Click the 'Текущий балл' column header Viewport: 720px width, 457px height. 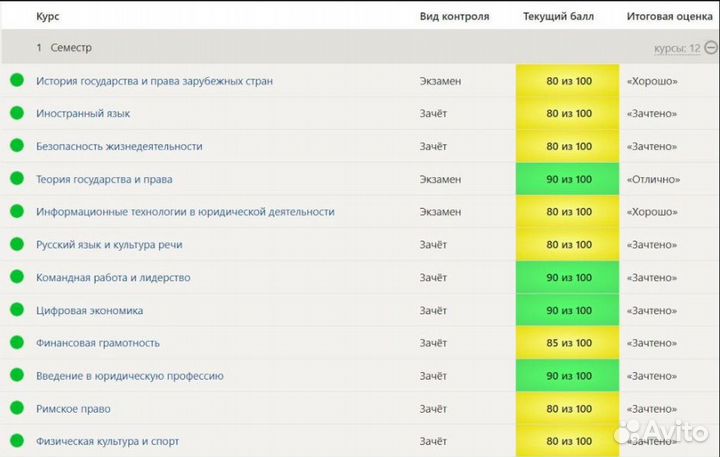click(560, 17)
